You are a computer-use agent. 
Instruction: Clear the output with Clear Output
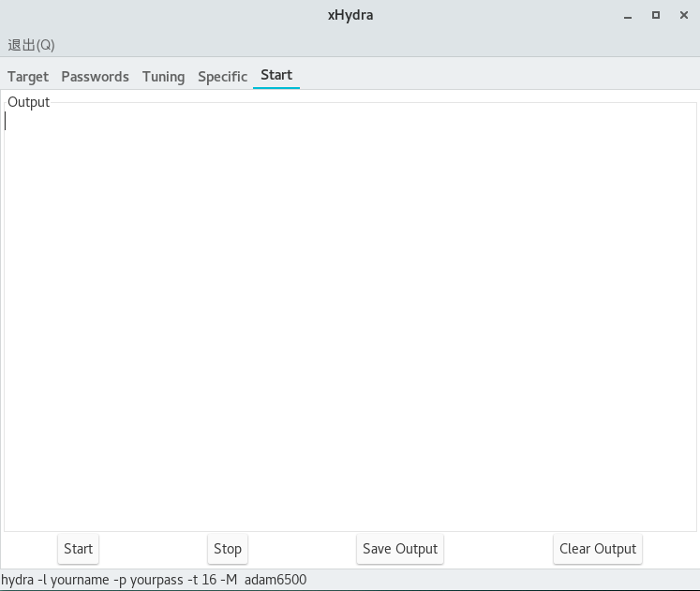click(x=598, y=549)
